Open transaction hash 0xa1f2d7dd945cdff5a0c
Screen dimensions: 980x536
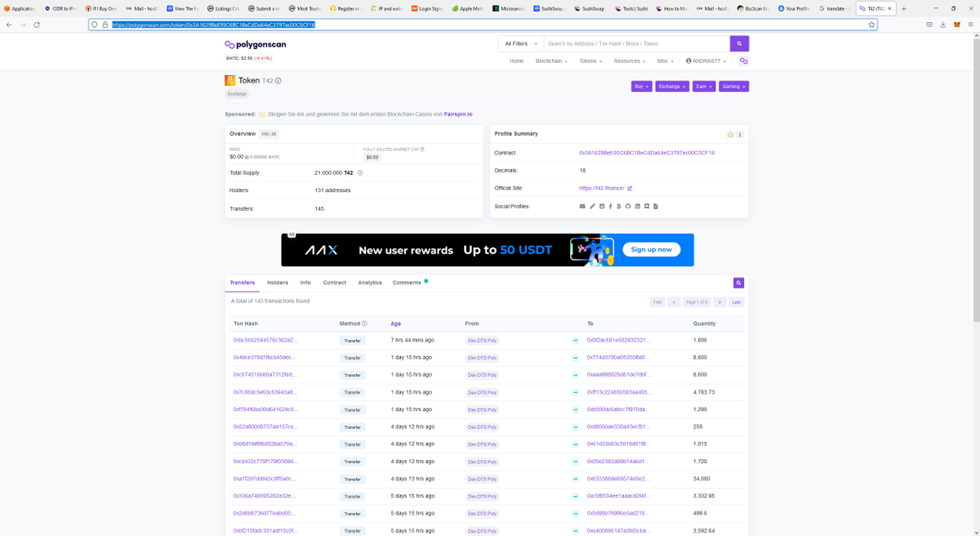[x=266, y=479]
